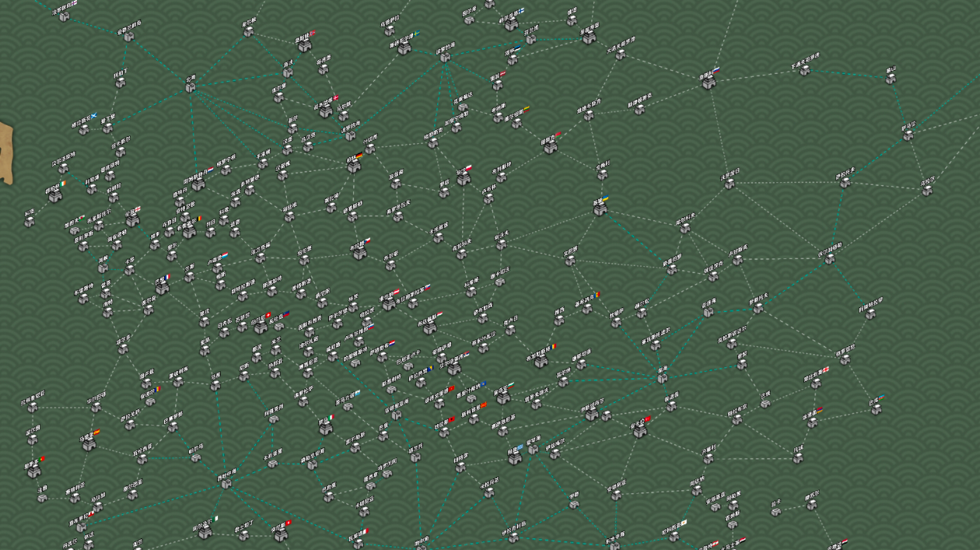This screenshot has width=980, height=550.
Task: Click the Copenhagen city with Danish flag
Action: (325, 110)
